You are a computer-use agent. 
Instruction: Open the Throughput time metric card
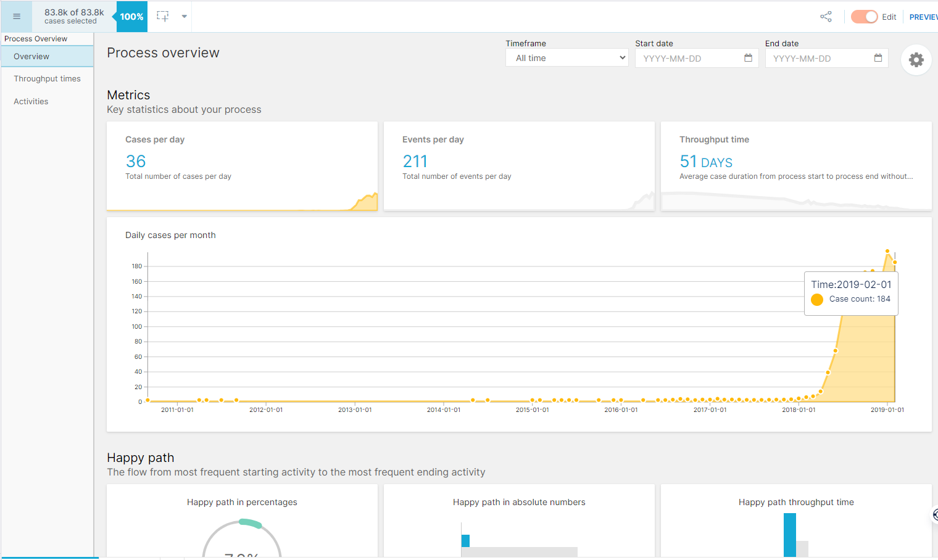[796, 166]
